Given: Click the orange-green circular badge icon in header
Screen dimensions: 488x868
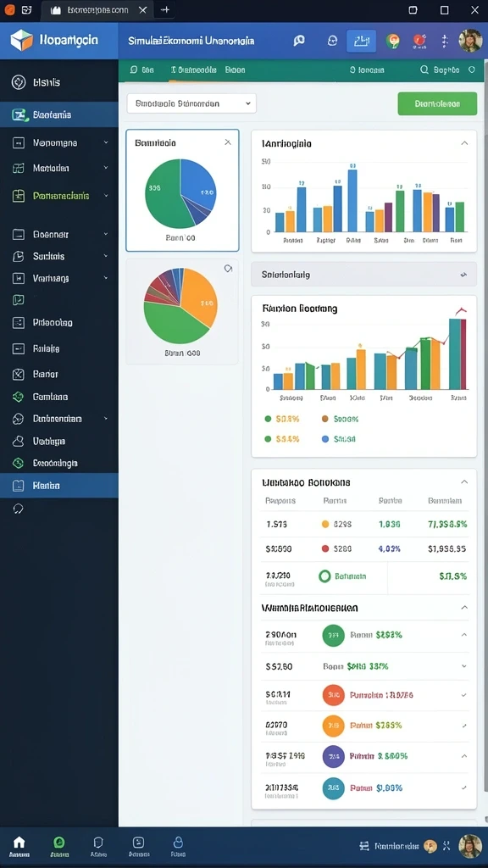Looking at the screenshot, I should point(393,41).
